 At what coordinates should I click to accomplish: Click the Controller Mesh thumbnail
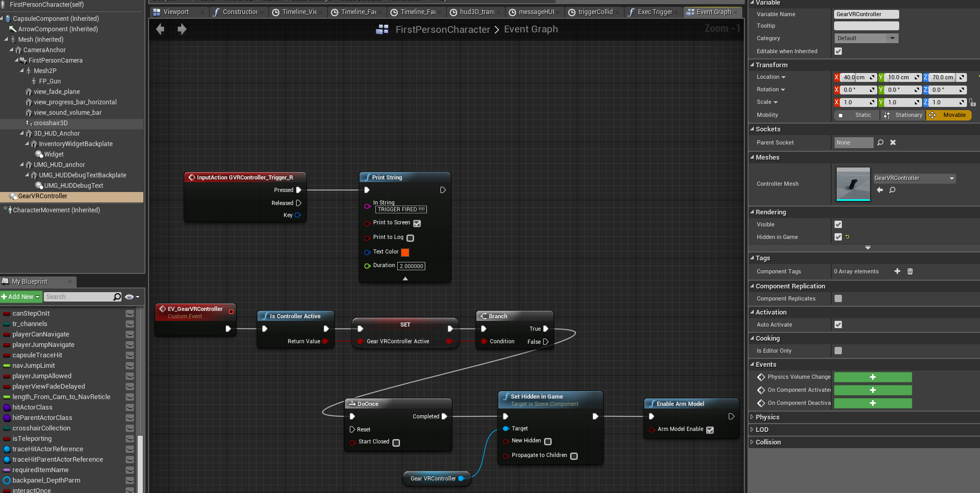click(853, 184)
